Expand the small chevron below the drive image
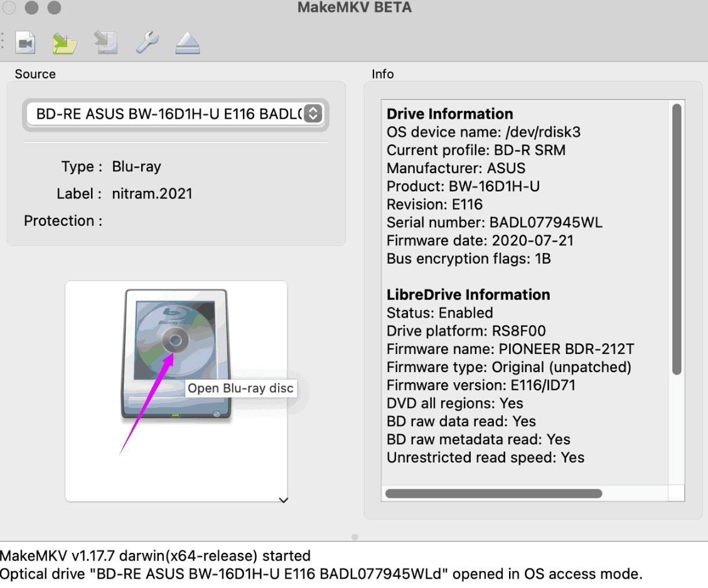This screenshot has width=708, height=588. click(283, 500)
